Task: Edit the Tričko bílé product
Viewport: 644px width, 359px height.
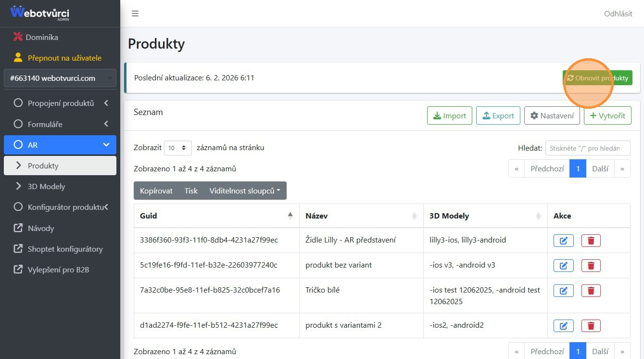Action: (x=564, y=290)
